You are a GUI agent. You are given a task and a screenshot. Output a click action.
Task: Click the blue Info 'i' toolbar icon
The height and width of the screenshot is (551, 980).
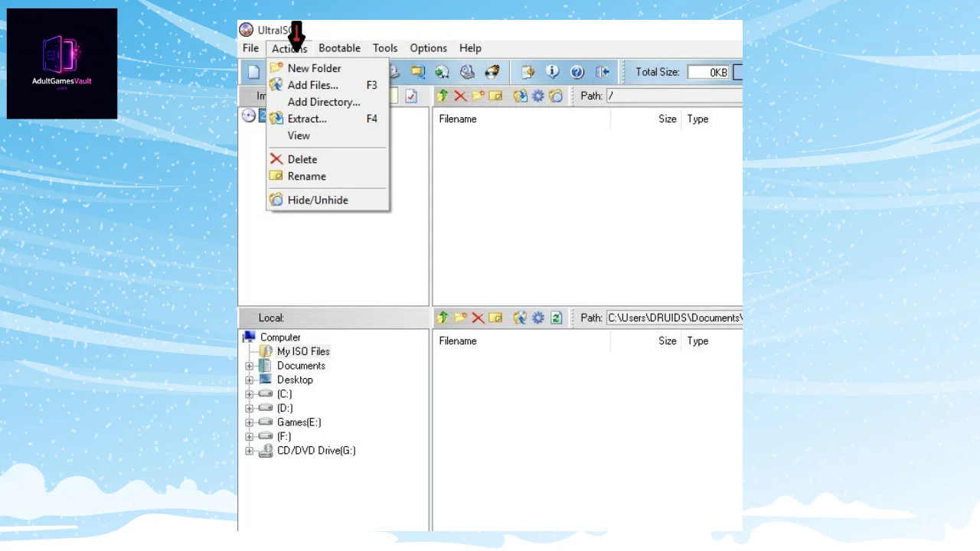coord(552,72)
